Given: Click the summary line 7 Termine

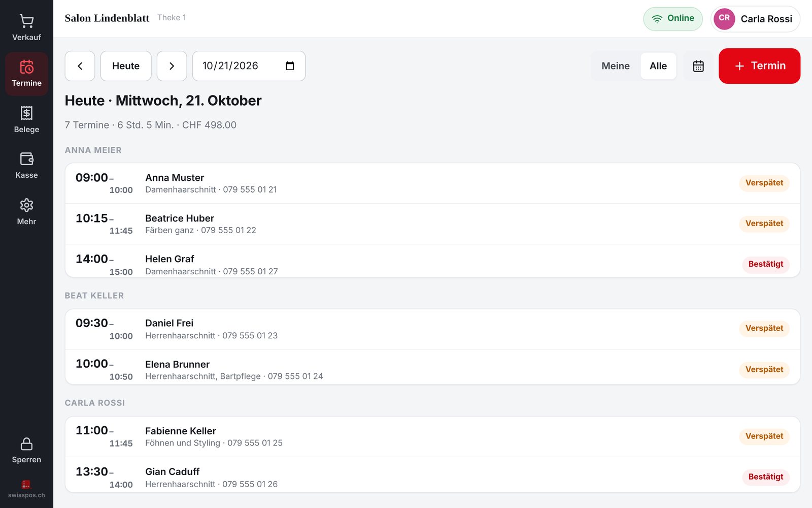Looking at the screenshot, I should (150, 125).
